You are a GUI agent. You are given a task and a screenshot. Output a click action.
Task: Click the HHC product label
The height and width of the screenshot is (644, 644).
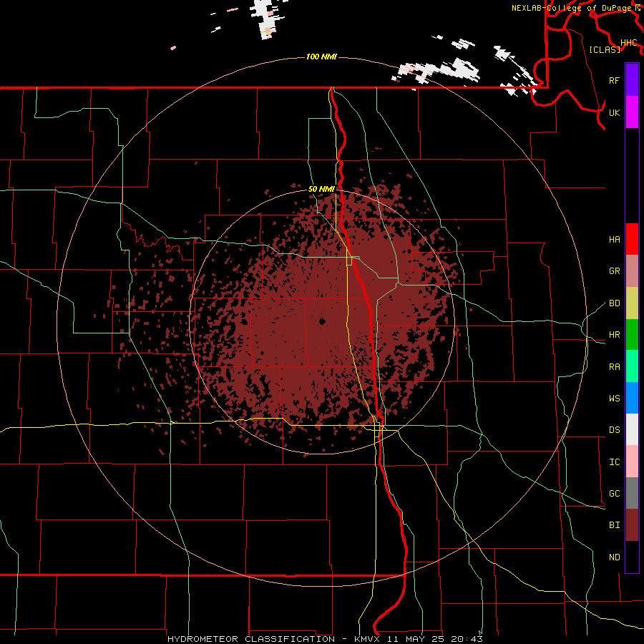click(x=628, y=42)
